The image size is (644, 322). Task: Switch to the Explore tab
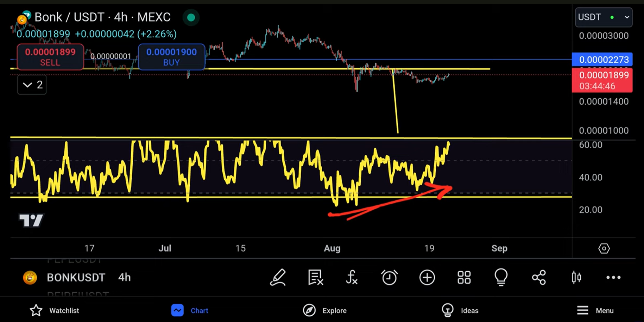[x=324, y=310]
